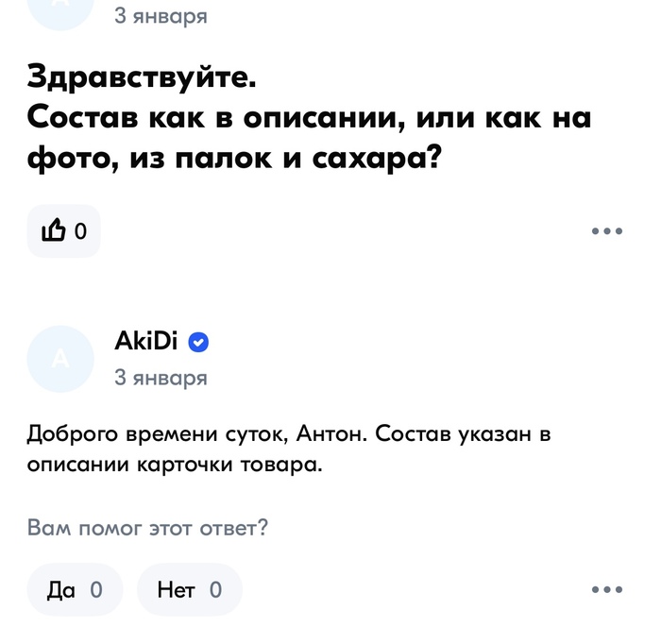Click the question's "3 января" date at top
The width and height of the screenshot is (661, 644).
[161, 15]
